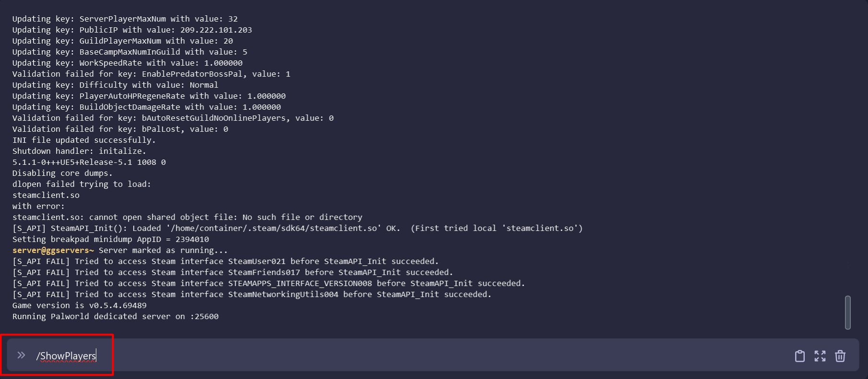This screenshot has width=868, height=379.
Task: Click the SteamNetworkingUtils004 failure line
Action: click(x=252, y=295)
